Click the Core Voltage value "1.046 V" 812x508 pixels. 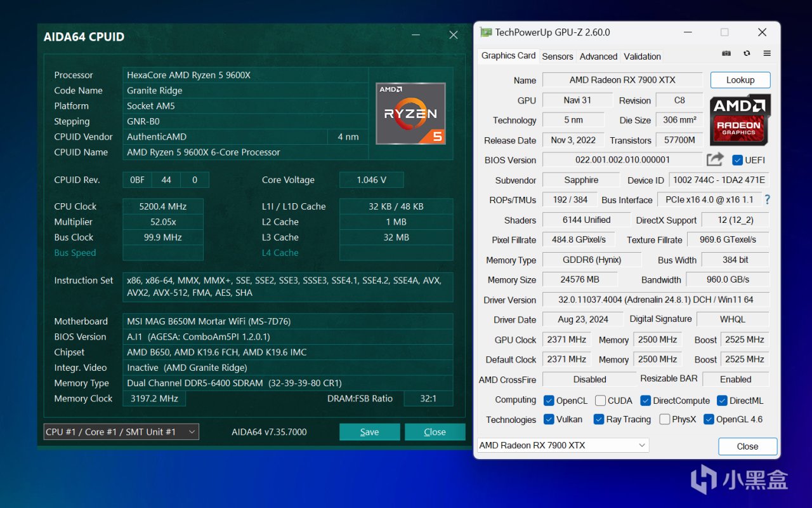tap(371, 180)
